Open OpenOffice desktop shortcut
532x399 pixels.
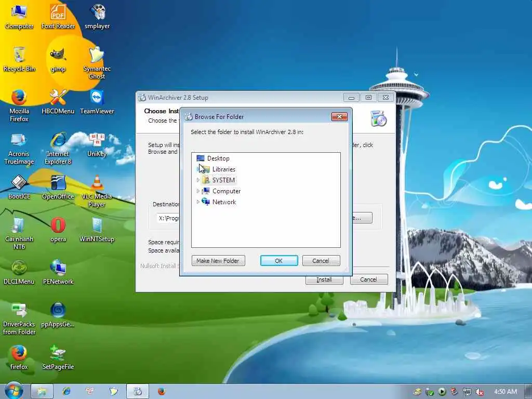(x=58, y=187)
